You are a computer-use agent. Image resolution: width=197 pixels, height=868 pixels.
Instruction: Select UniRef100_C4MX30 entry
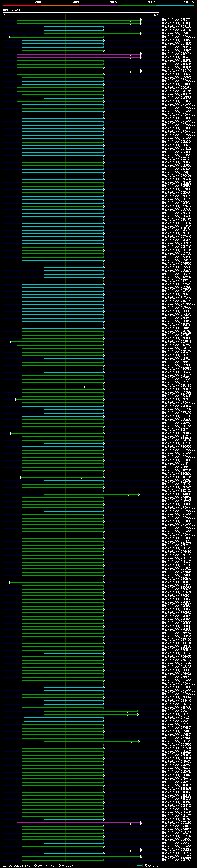[x=176, y=470]
